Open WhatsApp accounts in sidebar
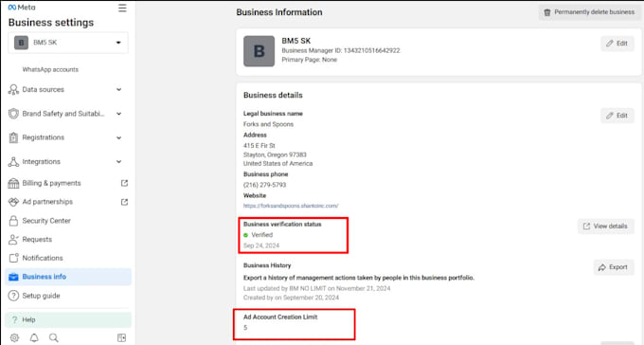This screenshot has width=644, height=345. [50, 69]
